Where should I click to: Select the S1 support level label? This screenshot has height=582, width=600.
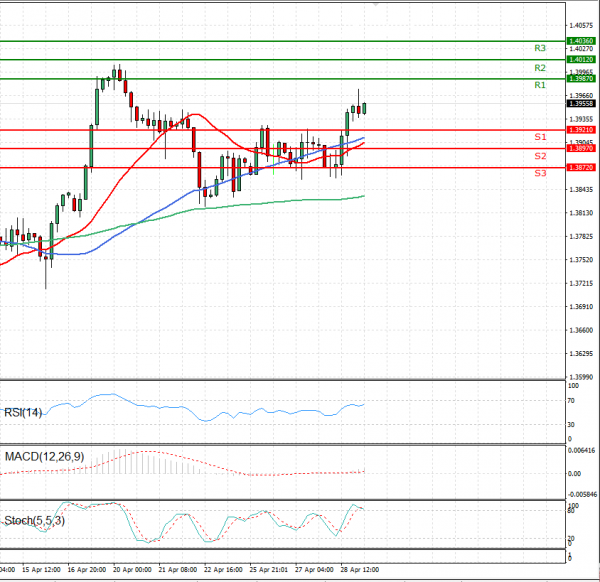[x=539, y=136]
